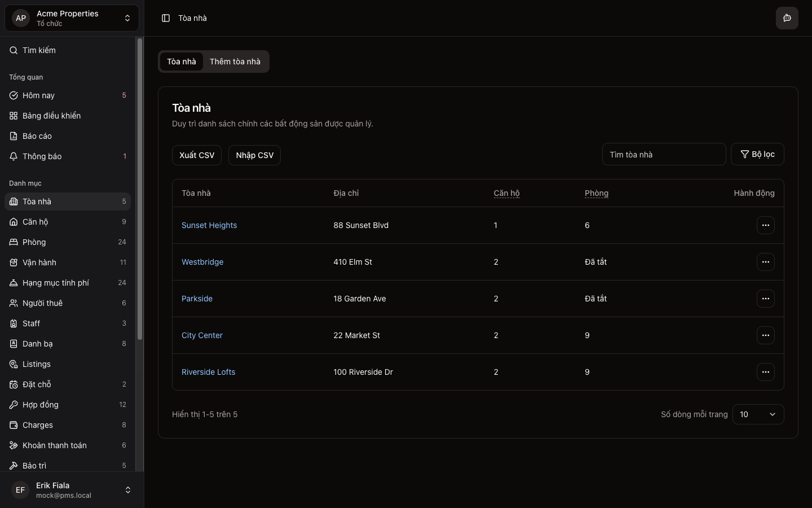
Task: Open the Phòng rooms section
Action: pyautogui.click(x=34, y=242)
